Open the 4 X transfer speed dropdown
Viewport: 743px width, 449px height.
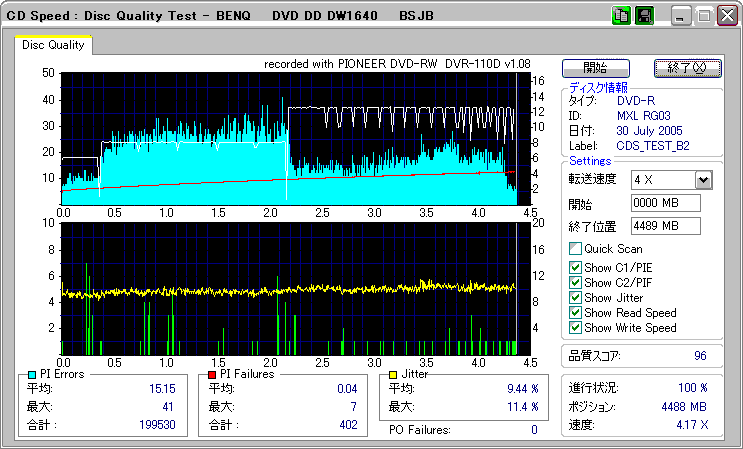click(x=702, y=179)
